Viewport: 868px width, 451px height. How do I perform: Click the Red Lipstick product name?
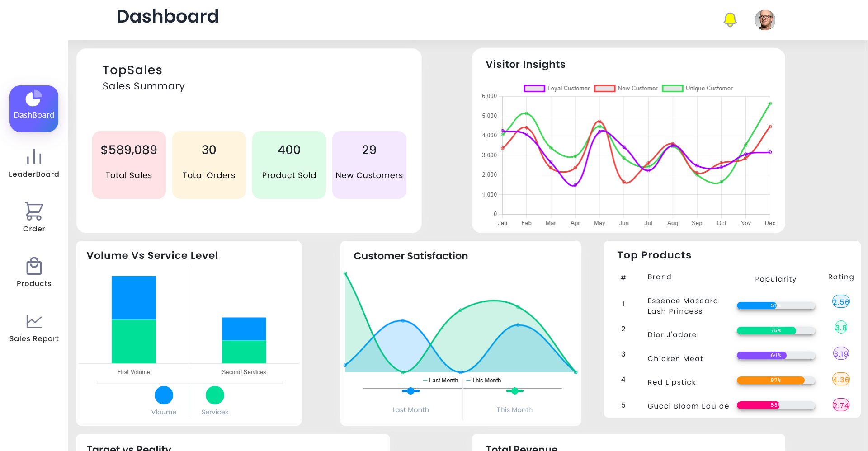(x=671, y=382)
